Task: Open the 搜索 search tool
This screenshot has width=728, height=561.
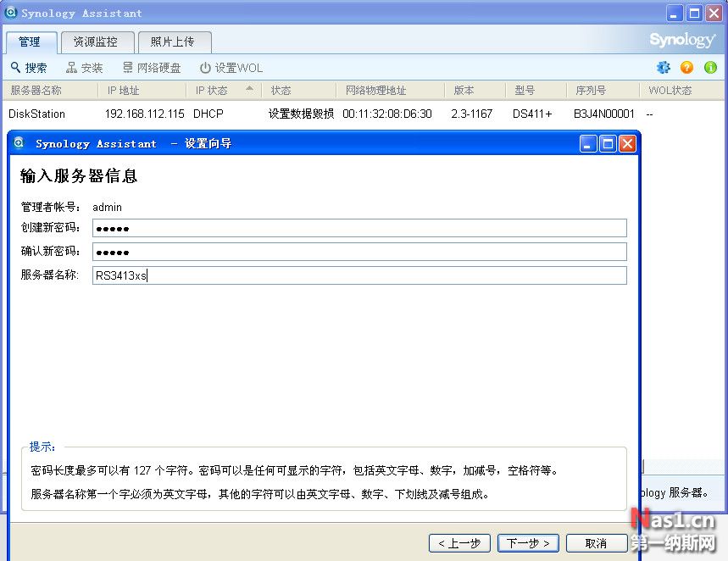Action: pyautogui.click(x=28, y=68)
